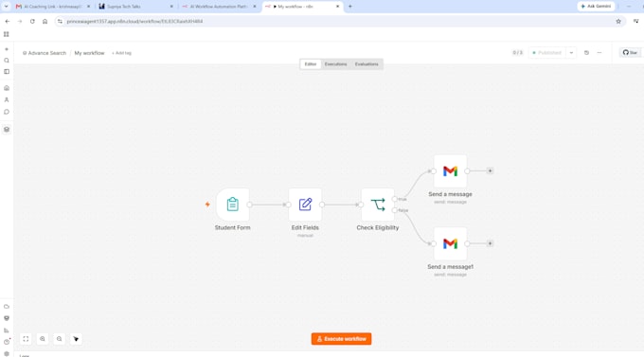Add a node after Send a message1
Screen dimensions: 644x357
490,243
